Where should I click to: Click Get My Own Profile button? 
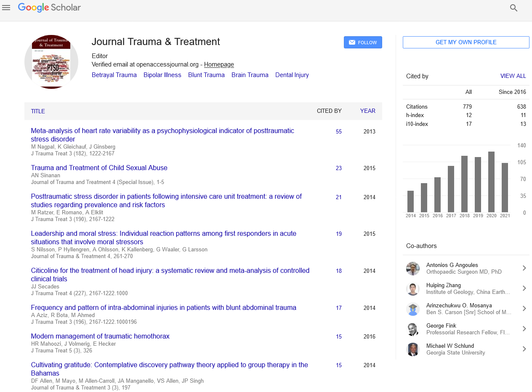[466, 42]
